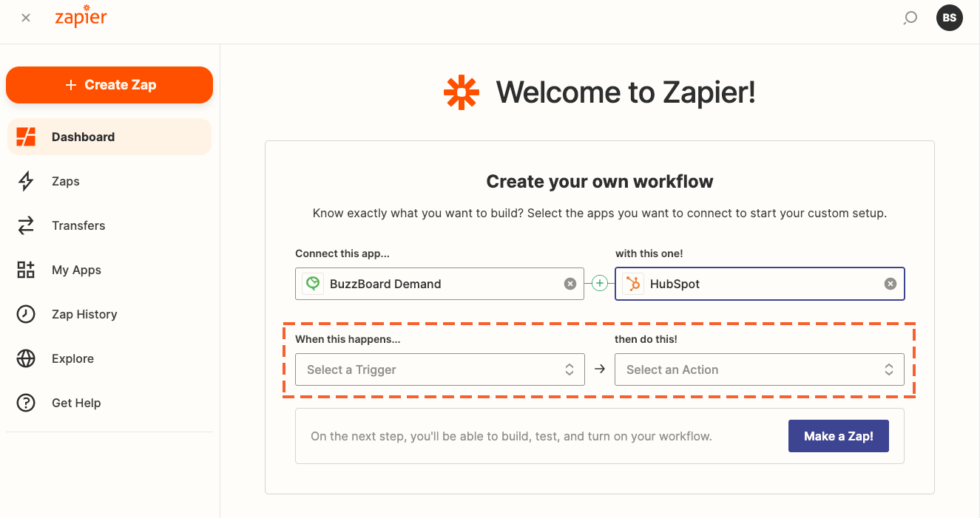The width and height of the screenshot is (980, 518).
Task: Open the Explore menu label
Action: point(72,358)
